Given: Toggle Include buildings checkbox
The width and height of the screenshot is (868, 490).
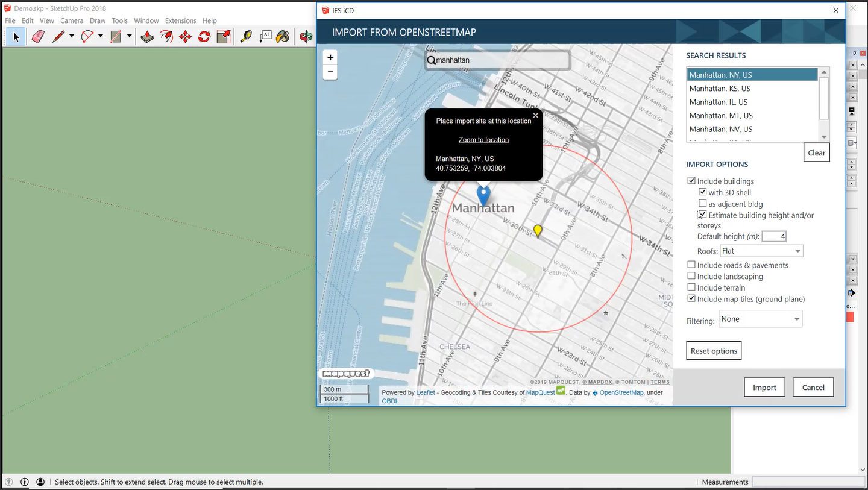Looking at the screenshot, I should pos(691,181).
